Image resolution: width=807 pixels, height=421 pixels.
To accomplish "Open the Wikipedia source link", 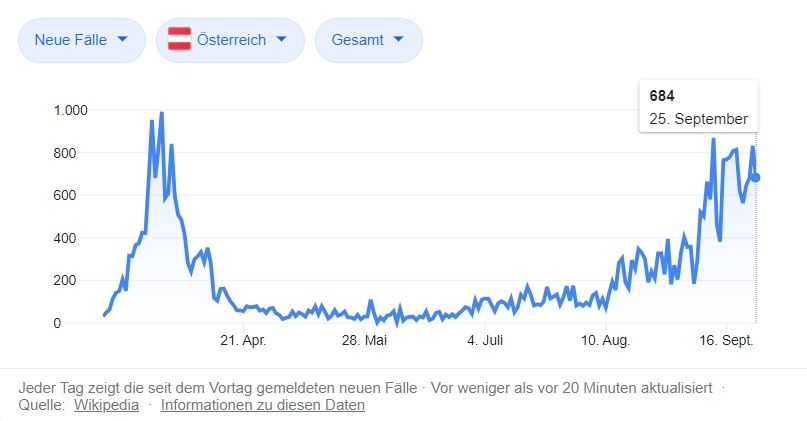I will (x=106, y=405).
